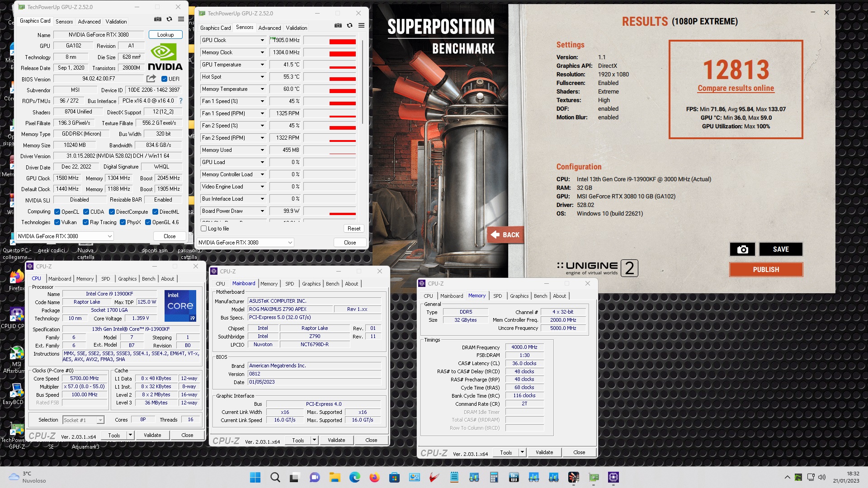868x488 pixels.
Task: Switch to Advanced tab in GPU-Z Graphics Card window
Action: point(89,22)
